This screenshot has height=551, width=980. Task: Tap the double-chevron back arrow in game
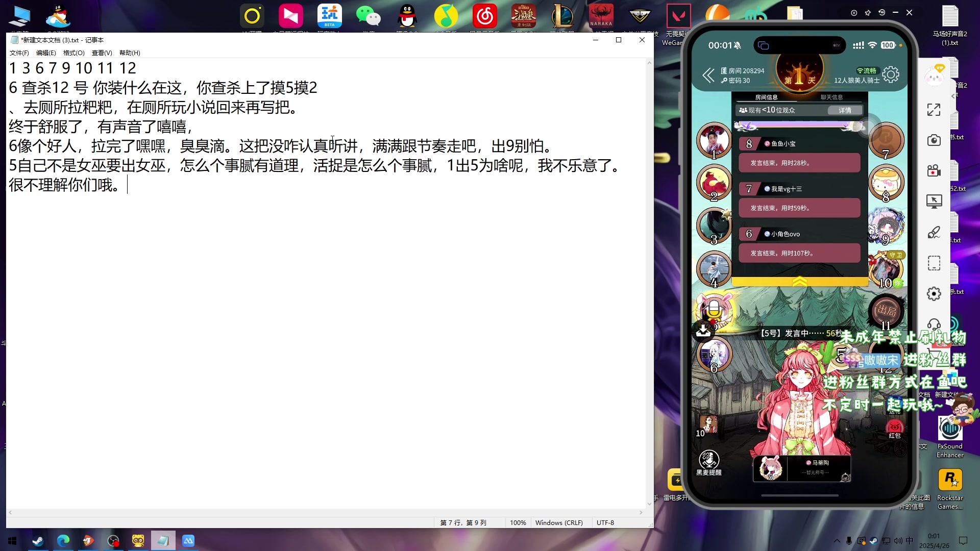708,76
